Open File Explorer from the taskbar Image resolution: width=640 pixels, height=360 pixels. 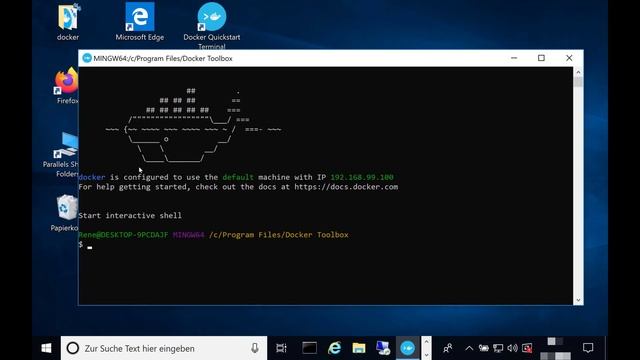pos(359,348)
